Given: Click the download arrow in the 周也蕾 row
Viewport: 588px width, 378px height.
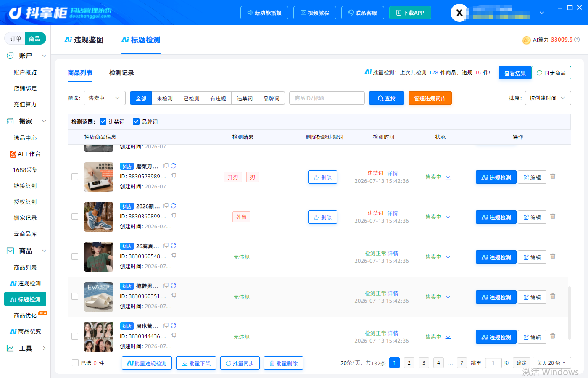Looking at the screenshot, I should (448, 336).
